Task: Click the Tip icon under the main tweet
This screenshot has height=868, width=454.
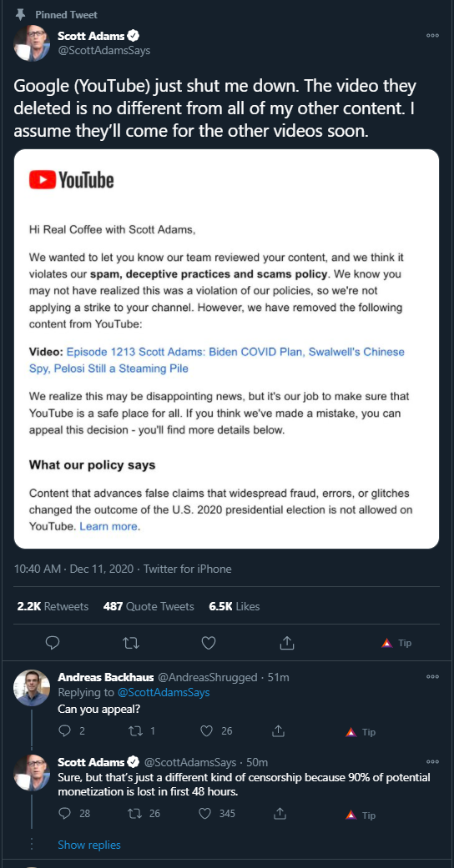Action: 396,643
